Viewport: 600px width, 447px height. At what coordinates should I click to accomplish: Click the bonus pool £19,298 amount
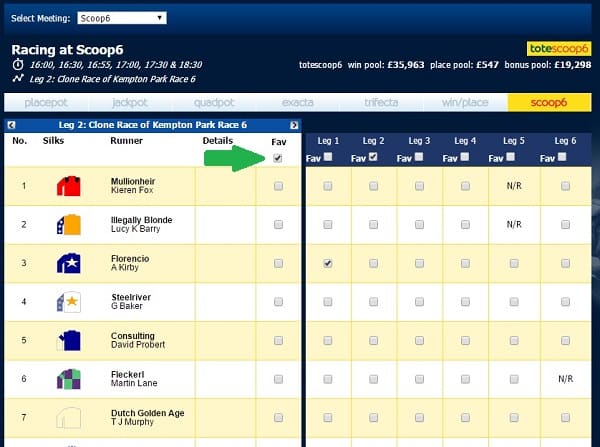[x=573, y=65]
